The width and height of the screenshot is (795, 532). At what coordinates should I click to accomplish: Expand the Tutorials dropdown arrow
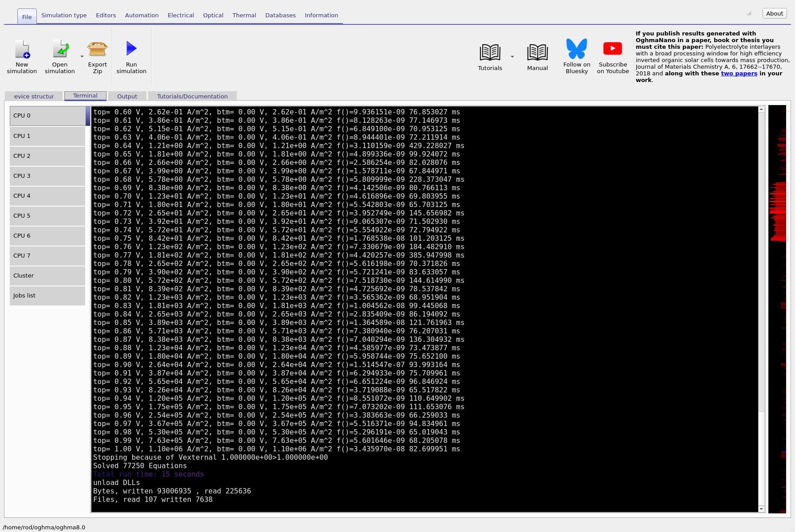tap(512, 56)
